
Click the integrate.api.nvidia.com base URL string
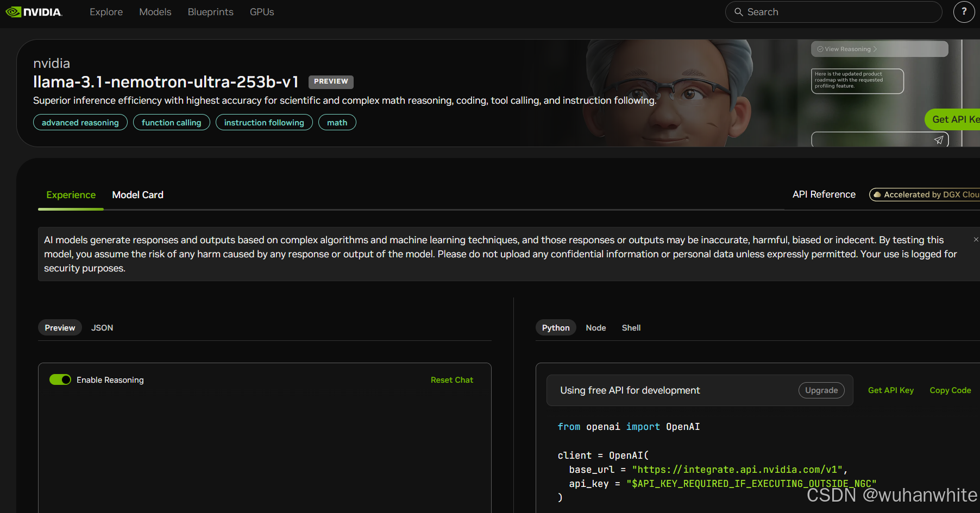tap(737, 470)
